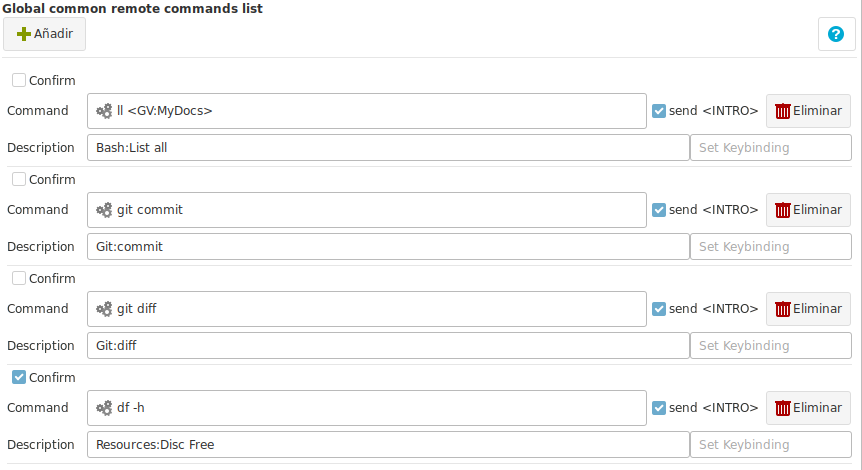Edit the Resources:Disc Free description field
This screenshot has height=470, width=862.
pos(388,445)
